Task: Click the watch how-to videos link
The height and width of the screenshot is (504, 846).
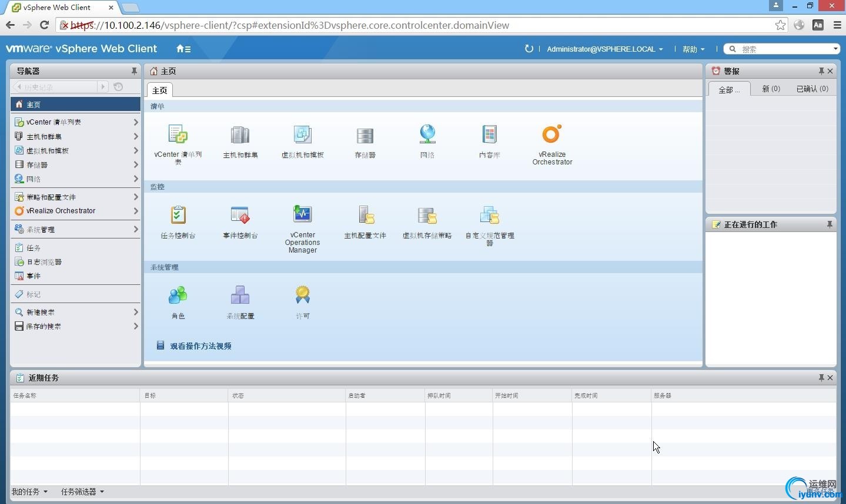Action: [200, 346]
